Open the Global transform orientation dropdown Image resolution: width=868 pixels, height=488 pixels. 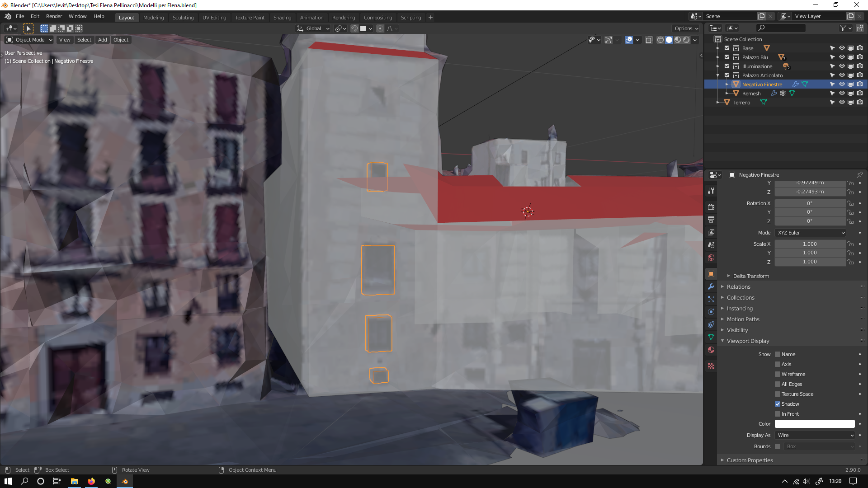pyautogui.click(x=313, y=28)
